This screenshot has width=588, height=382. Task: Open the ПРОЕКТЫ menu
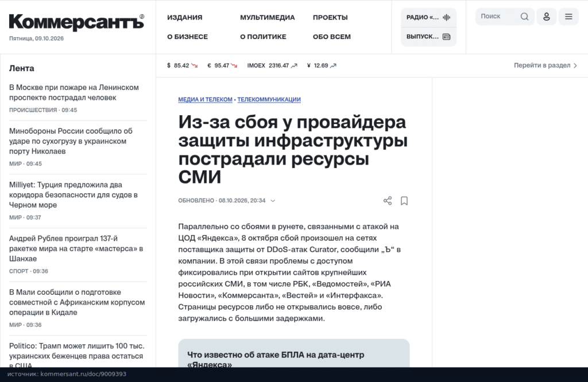click(330, 17)
